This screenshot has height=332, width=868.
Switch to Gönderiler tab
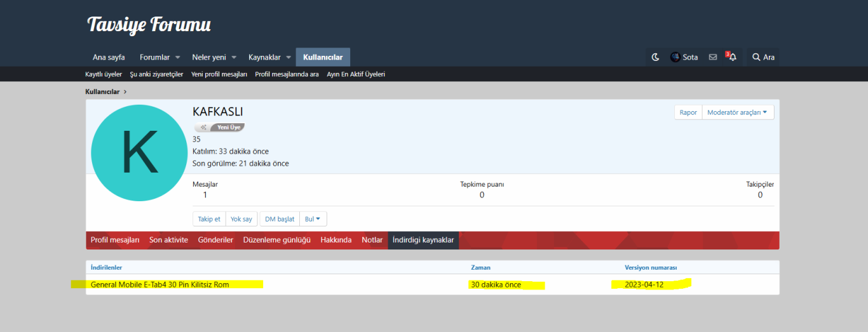(x=215, y=240)
